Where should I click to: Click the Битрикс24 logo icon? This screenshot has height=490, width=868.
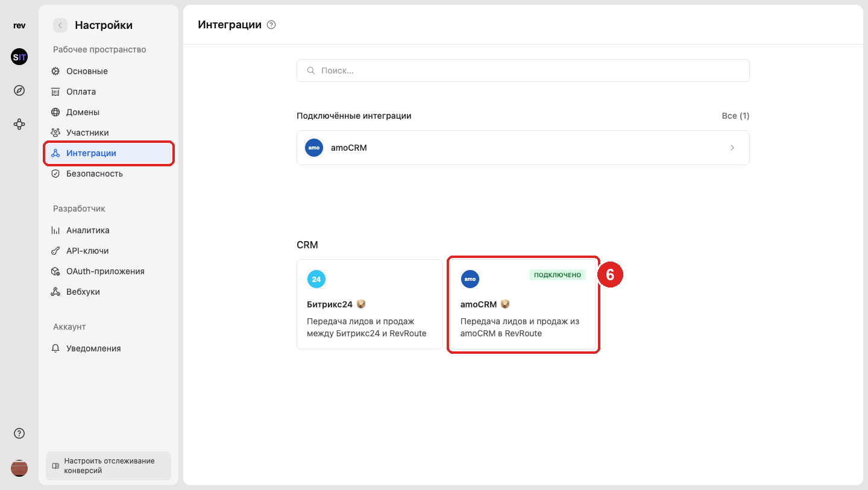316,279
